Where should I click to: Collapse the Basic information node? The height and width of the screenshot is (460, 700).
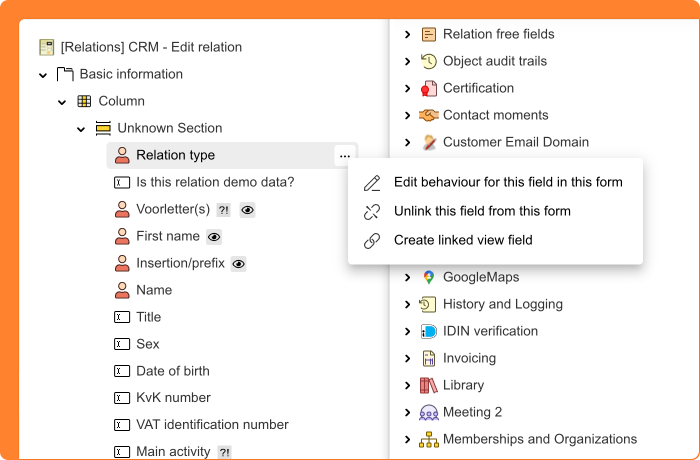43,75
